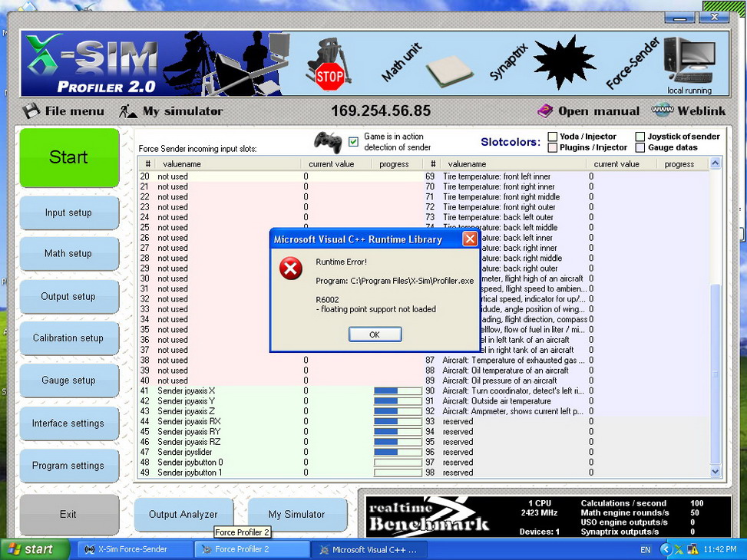
Task: Toggle Game is in action detection checkbox
Action: [353, 141]
